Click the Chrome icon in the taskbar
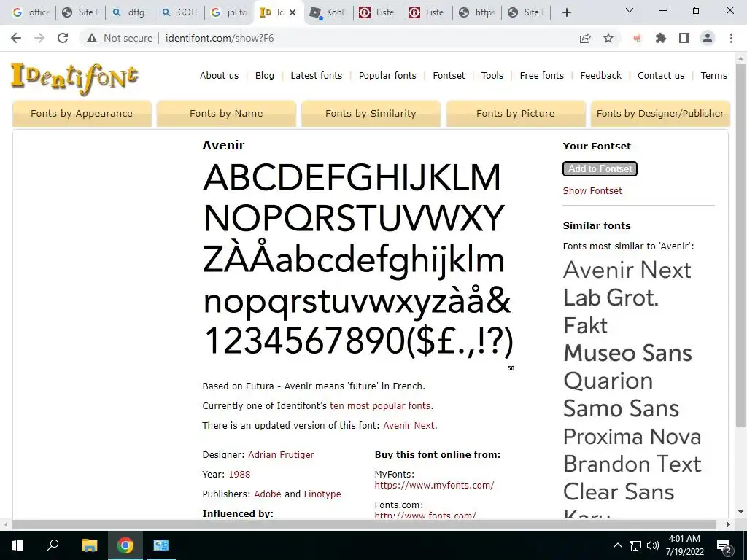The width and height of the screenshot is (747, 560). 125,545
